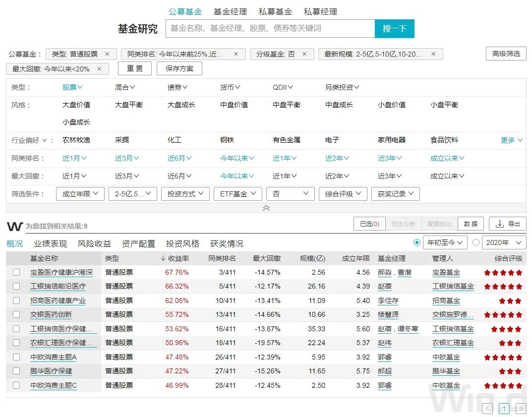Click the 已选(0) button
532x417 pixels.
click(369, 224)
